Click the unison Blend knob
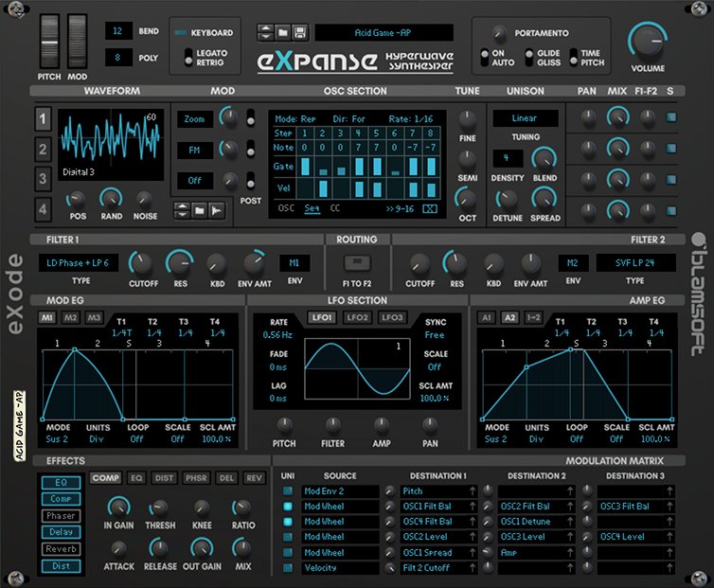The width and height of the screenshot is (714, 588). pyautogui.click(x=544, y=159)
